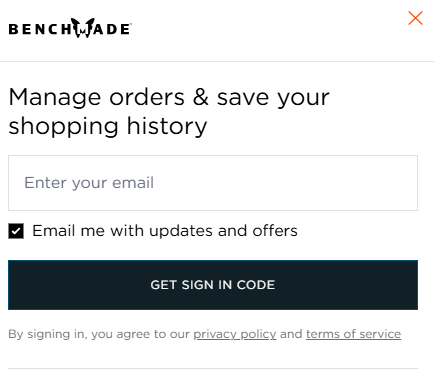435x383 pixels.
Task: Open the terms of service link
Action: pyautogui.click(x=353, y=334)
